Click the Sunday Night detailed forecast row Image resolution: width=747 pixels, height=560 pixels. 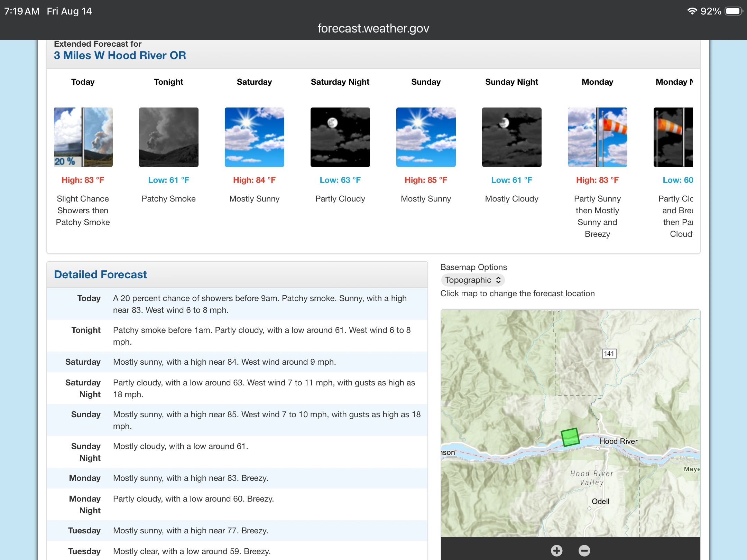pos(237,452)
